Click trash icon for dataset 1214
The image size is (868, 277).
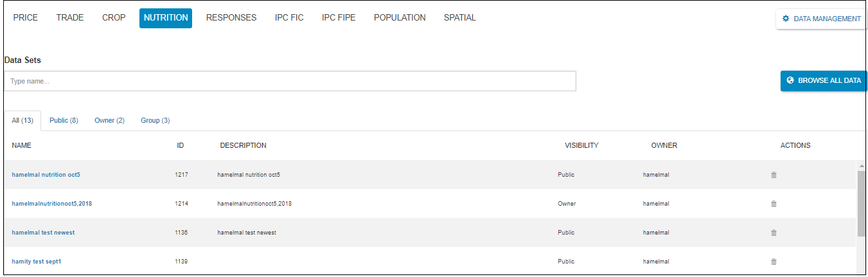point(774,204)
